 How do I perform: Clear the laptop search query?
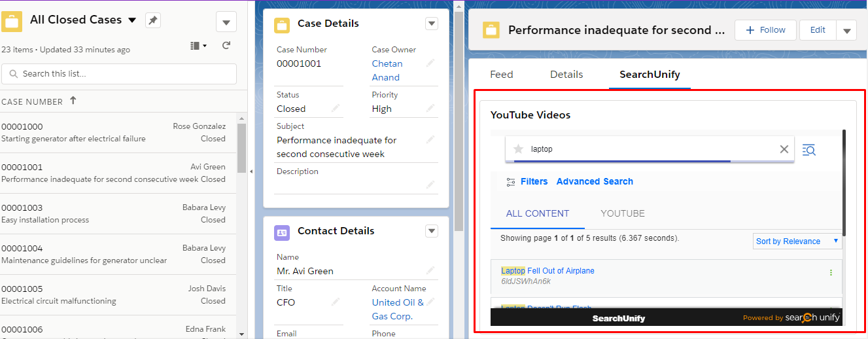tap(784, 149)
